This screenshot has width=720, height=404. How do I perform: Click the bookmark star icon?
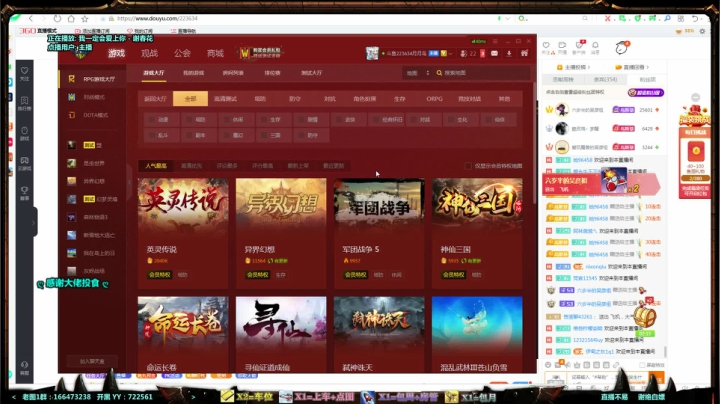point(85,18)
